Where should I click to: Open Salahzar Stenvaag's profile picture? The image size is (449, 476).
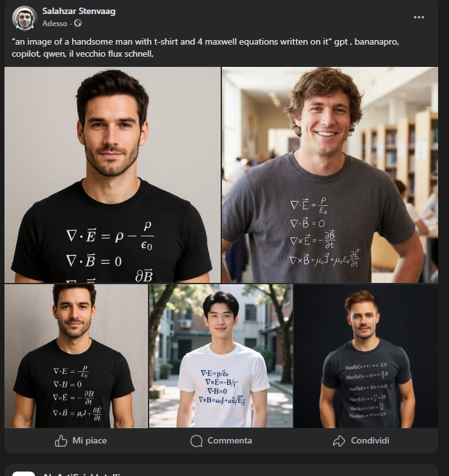[25, 18]
